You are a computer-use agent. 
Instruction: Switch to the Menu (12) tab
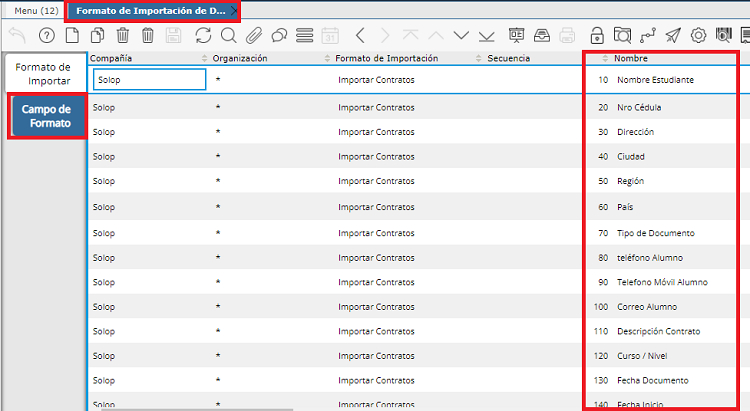click(35, 10)
